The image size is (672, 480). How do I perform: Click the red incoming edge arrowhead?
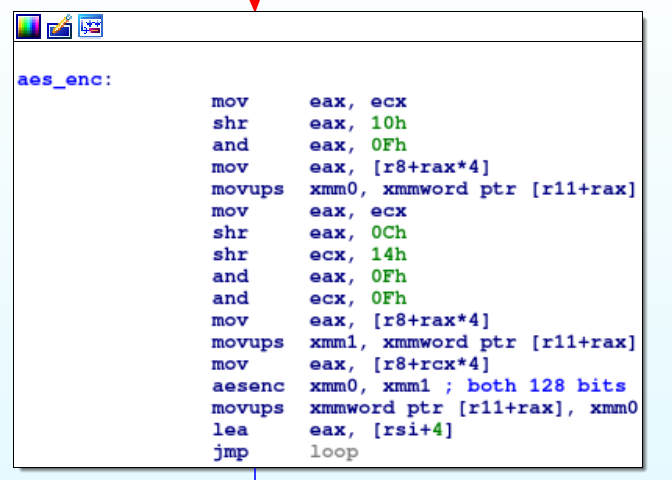255,5
